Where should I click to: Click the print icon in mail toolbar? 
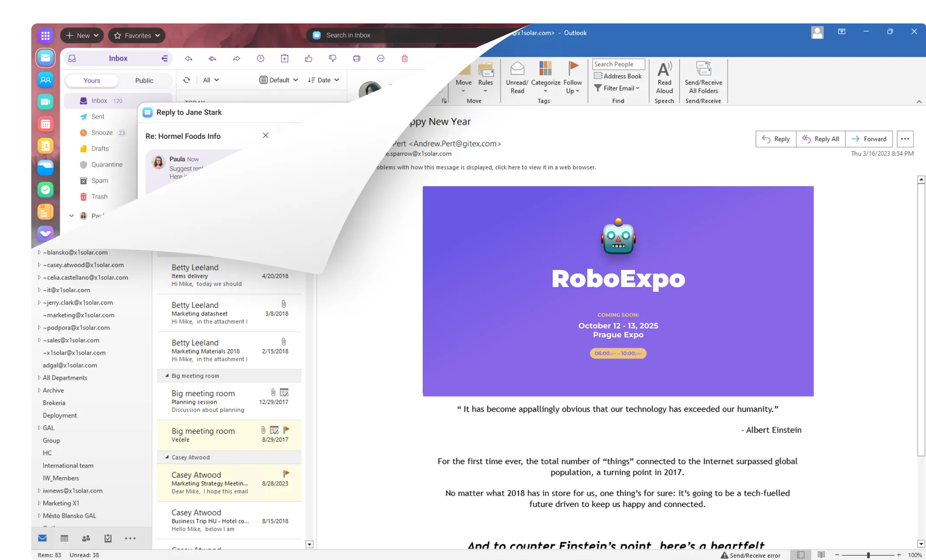pyautogui.click(x=357, y=59)
